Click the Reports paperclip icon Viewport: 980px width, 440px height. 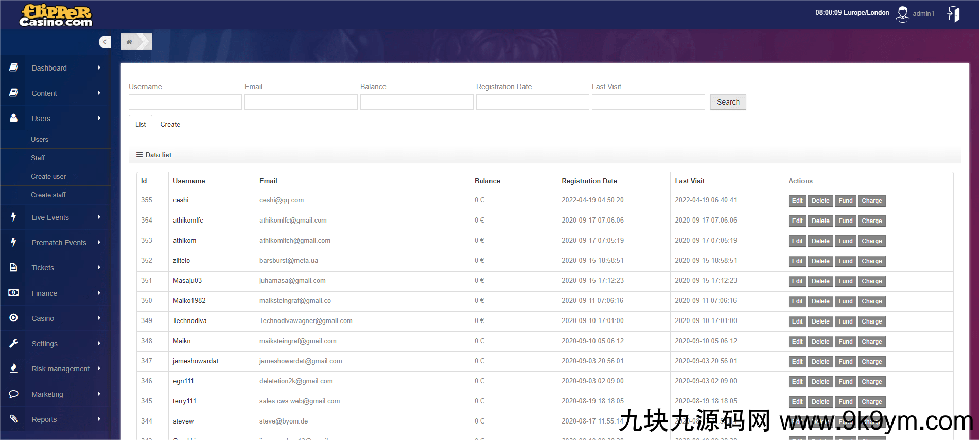click(x=14, y=419)
